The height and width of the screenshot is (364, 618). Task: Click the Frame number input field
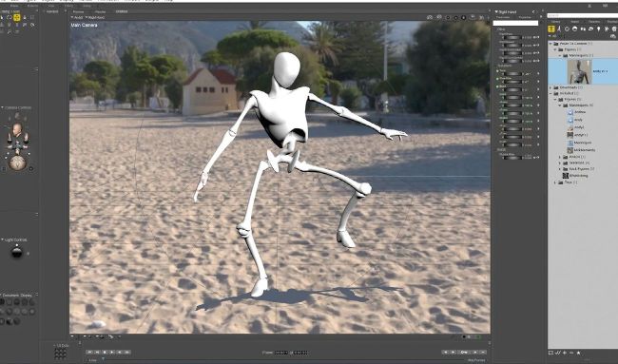281,353
